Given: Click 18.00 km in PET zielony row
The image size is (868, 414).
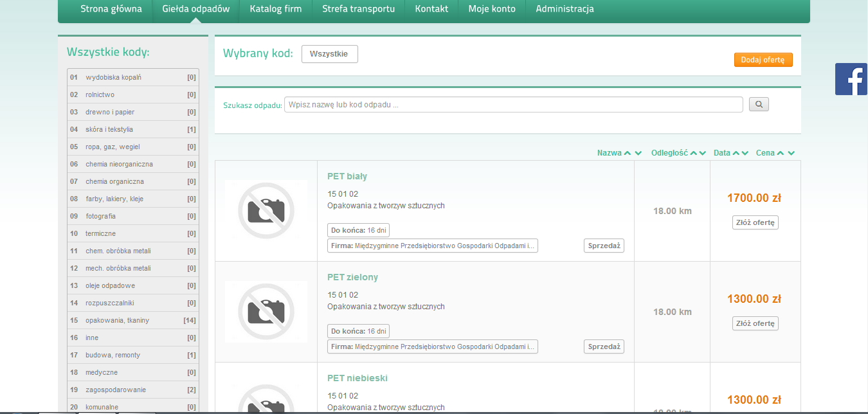Looking at the screenshot, I should point(673,312).
